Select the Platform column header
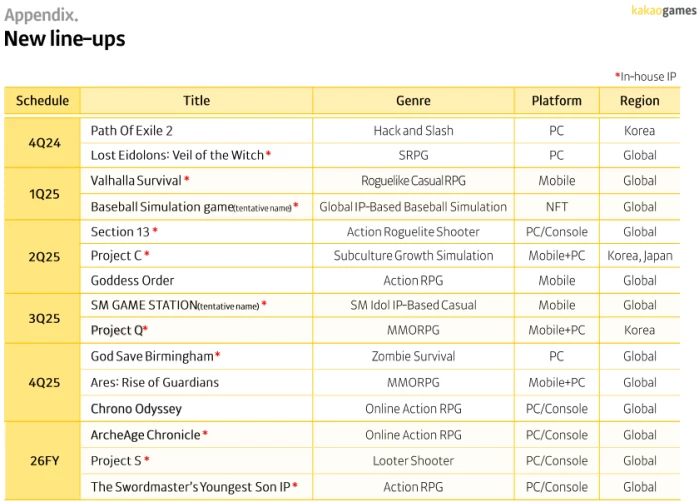 point(556,101)
